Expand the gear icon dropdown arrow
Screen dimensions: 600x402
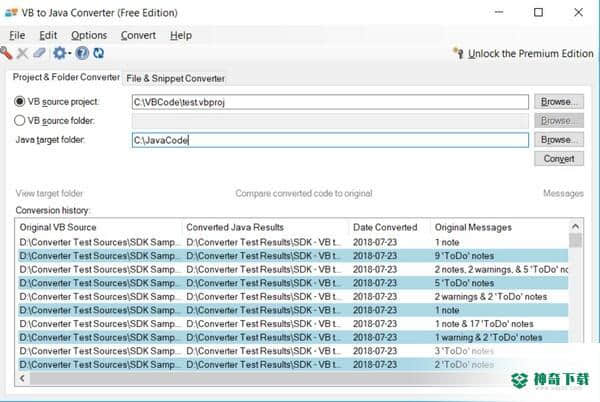[70, 54]
